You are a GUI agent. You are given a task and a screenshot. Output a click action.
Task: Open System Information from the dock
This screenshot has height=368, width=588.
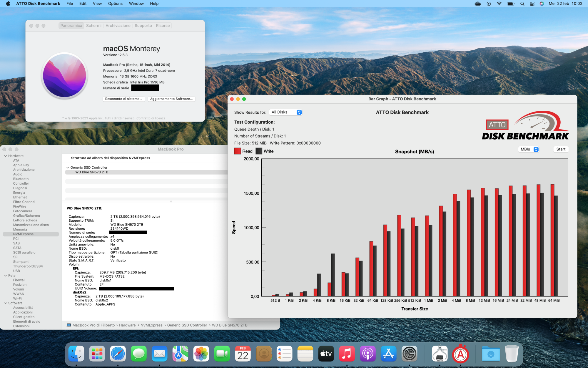[x=440, y=354]
